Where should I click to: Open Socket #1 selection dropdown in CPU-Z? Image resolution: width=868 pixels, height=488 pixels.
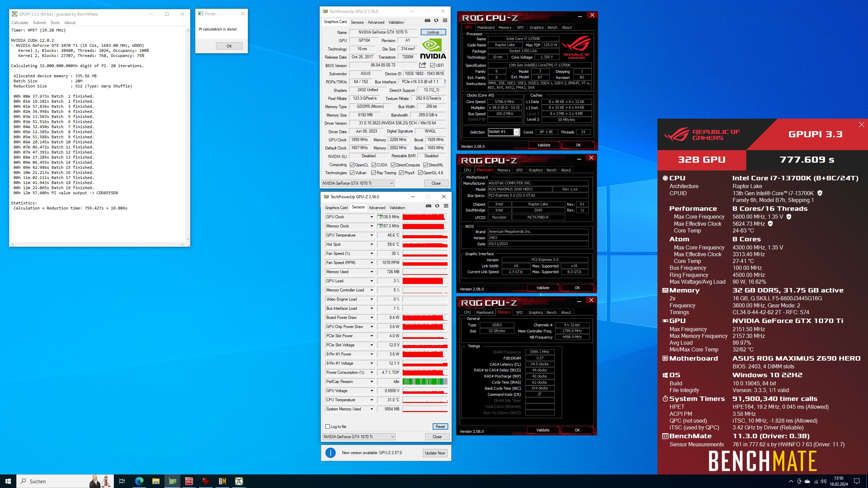(504, 132)
